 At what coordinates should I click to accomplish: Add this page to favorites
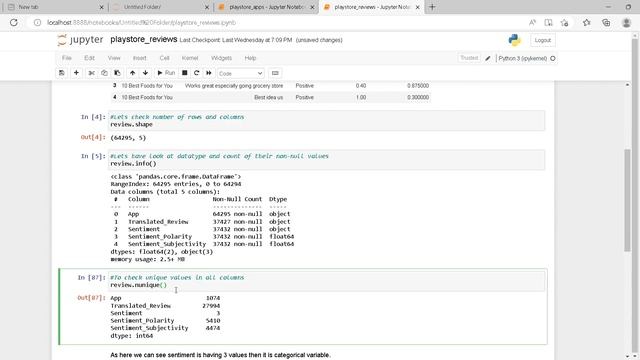pyautogui.click(x=564, y=23)
